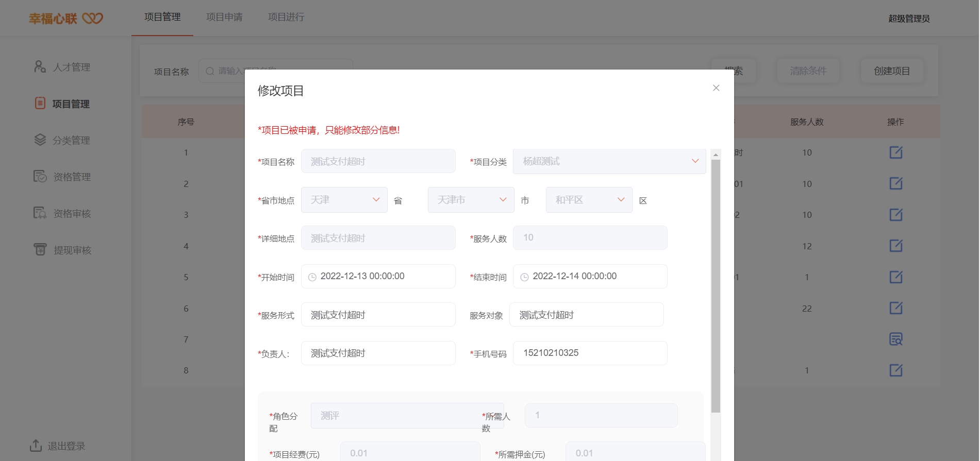The height and width of the screenshot is (461, 980).
Task: Click the 退出登录 upload-arrow icon
Action: click(x=36, y=446)
